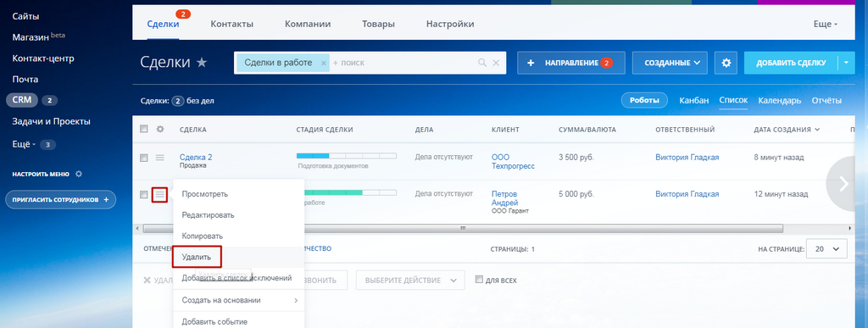This screenshot has width=868, height=328.
Task: Switch to the Сделки tab
Action: (x=163, y=25)
